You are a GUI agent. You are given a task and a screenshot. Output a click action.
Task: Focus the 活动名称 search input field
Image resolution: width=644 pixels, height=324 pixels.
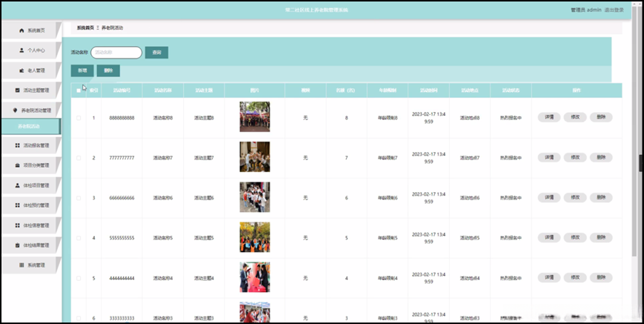pos(116,53)
